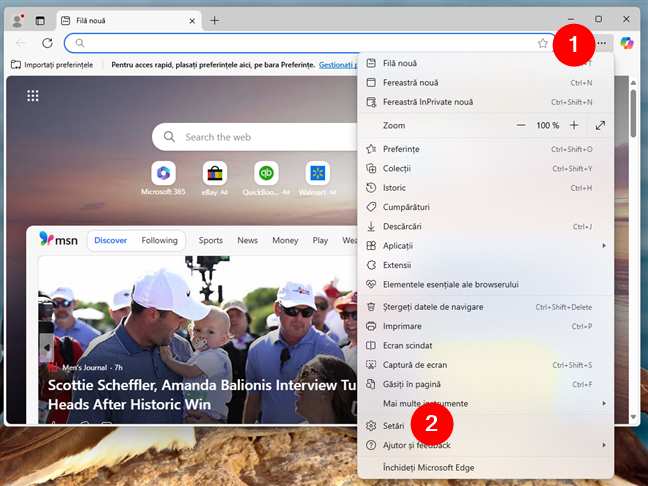Open the Copilot icon in toolbar

[627, 43]
